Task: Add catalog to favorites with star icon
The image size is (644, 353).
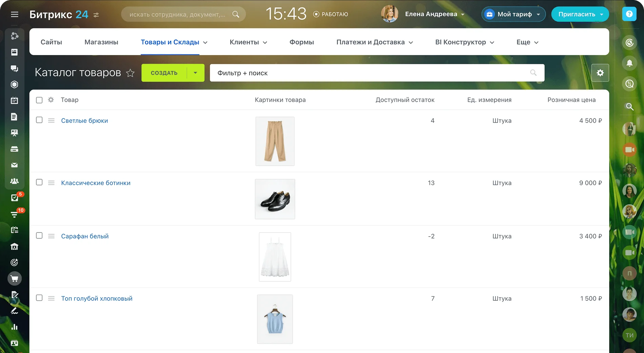Action: pos(130,73)
